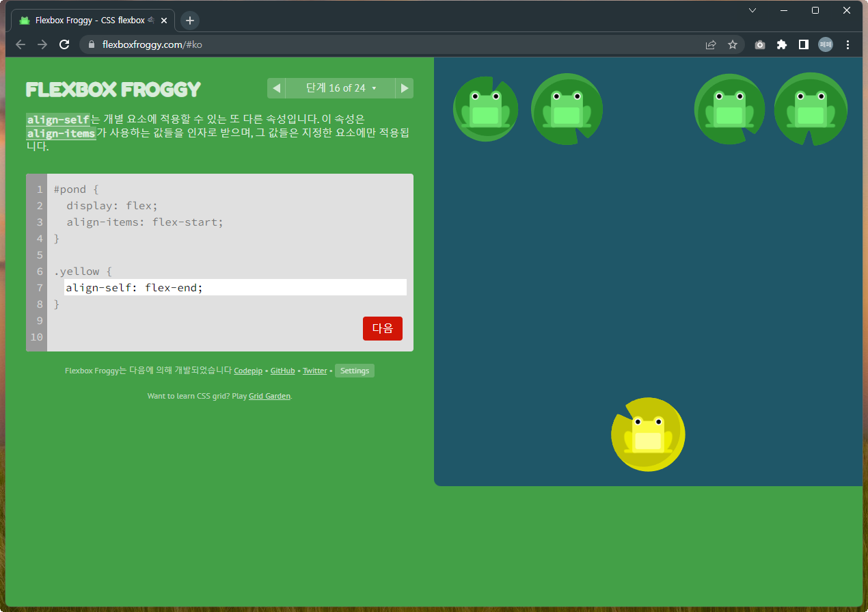Click the 'display: flex;' code line
The width and height of the screenshot is (868, 612).
(112, 206)
